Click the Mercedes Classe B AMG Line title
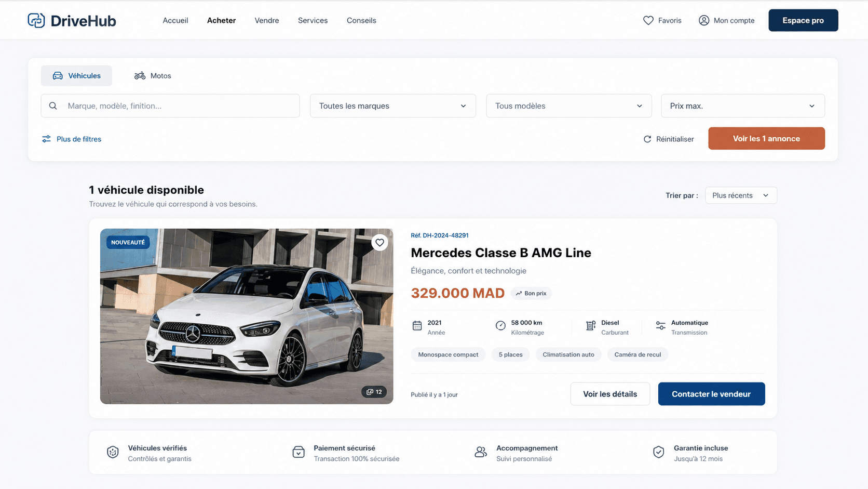Image resolution: width=868 pixels, height=489 pixels. tap(501, 253)
